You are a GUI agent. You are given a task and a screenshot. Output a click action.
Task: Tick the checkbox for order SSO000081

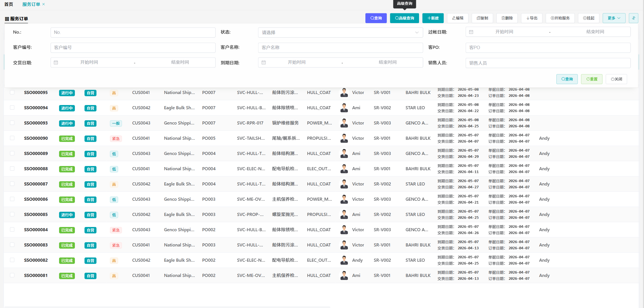pyautogui.click(x=12, y=275)
